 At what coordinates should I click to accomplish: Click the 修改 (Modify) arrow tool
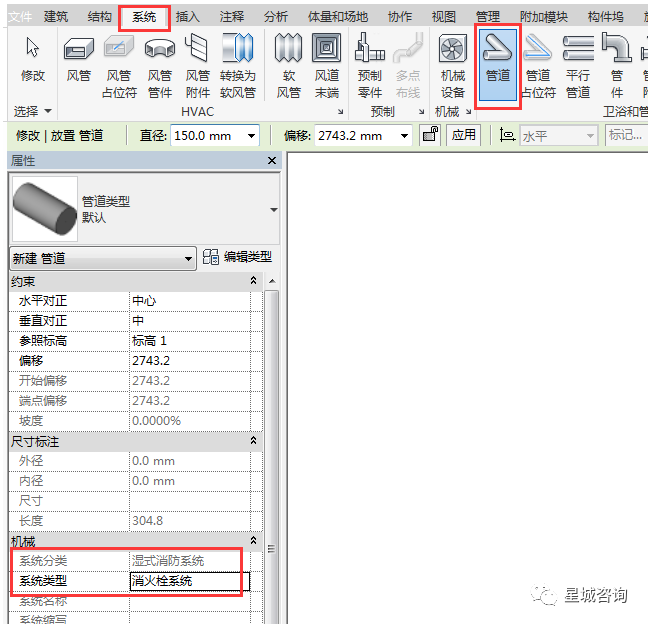click(33, 58)
